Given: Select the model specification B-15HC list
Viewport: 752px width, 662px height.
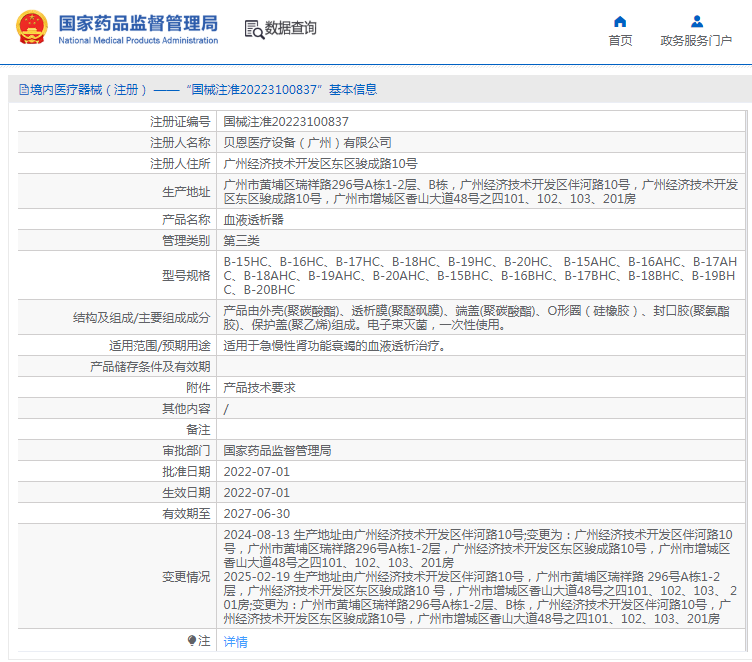Looking at the screenshot, I should coord(480,275).
